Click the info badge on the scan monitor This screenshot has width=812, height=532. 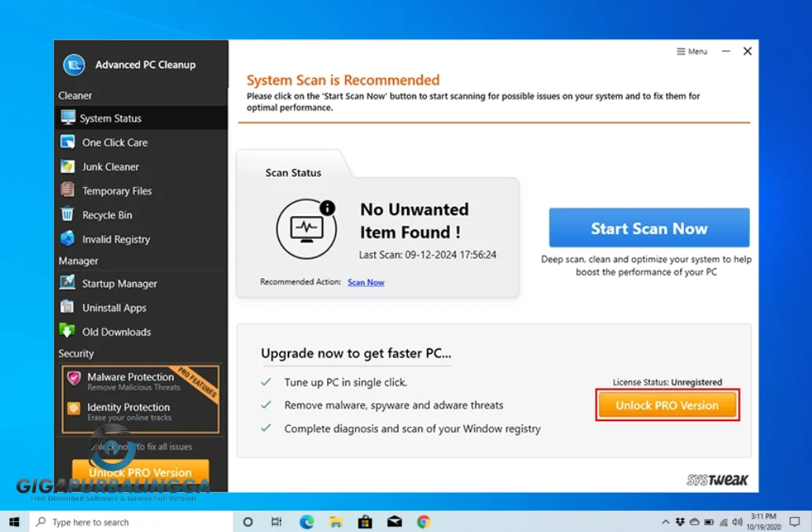click(x=327, y=208)
